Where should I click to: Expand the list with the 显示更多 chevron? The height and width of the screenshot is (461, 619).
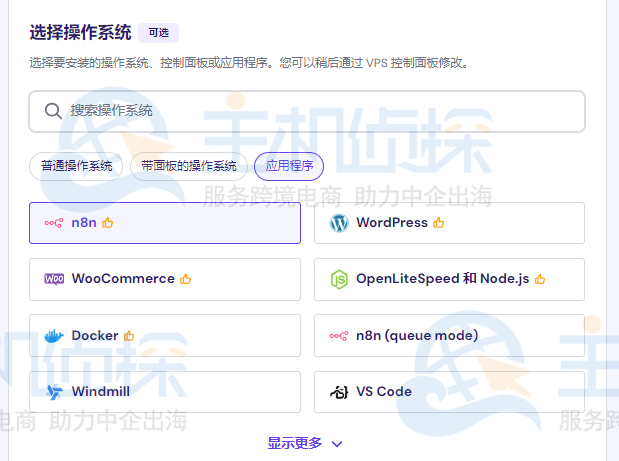pyautogui.click(x=337, y=444)
